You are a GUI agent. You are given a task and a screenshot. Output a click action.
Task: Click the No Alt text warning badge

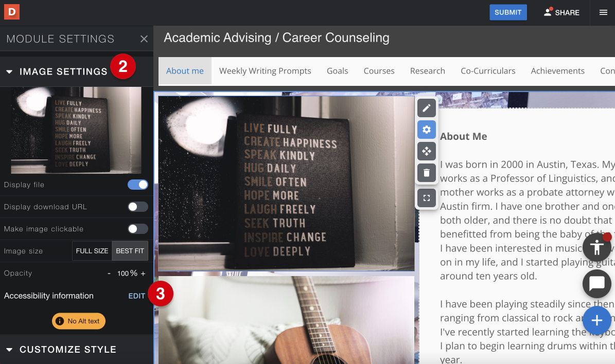78,321
